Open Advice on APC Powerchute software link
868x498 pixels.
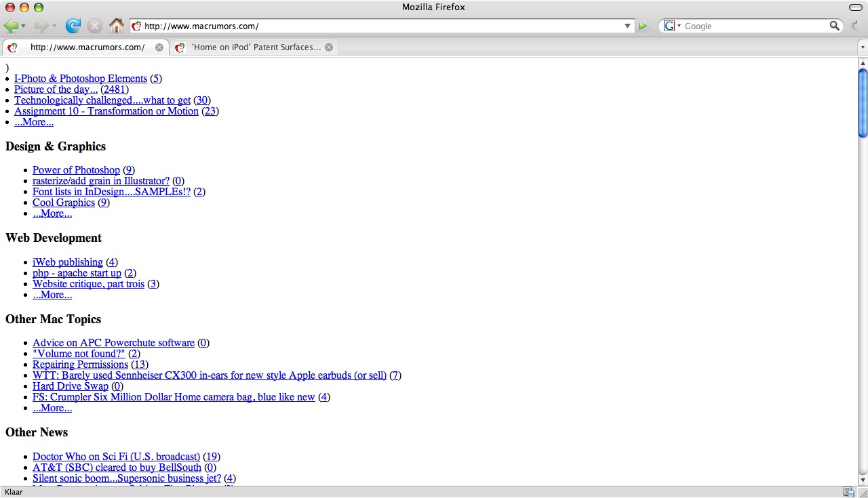click(x=113, y=343)
